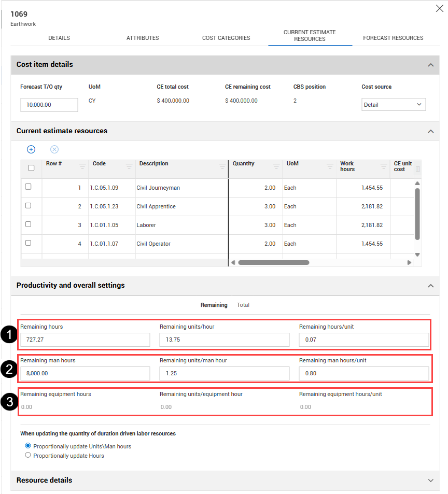
Task: Open the Cost source Detail dropdown
Action: coord(394,105)
